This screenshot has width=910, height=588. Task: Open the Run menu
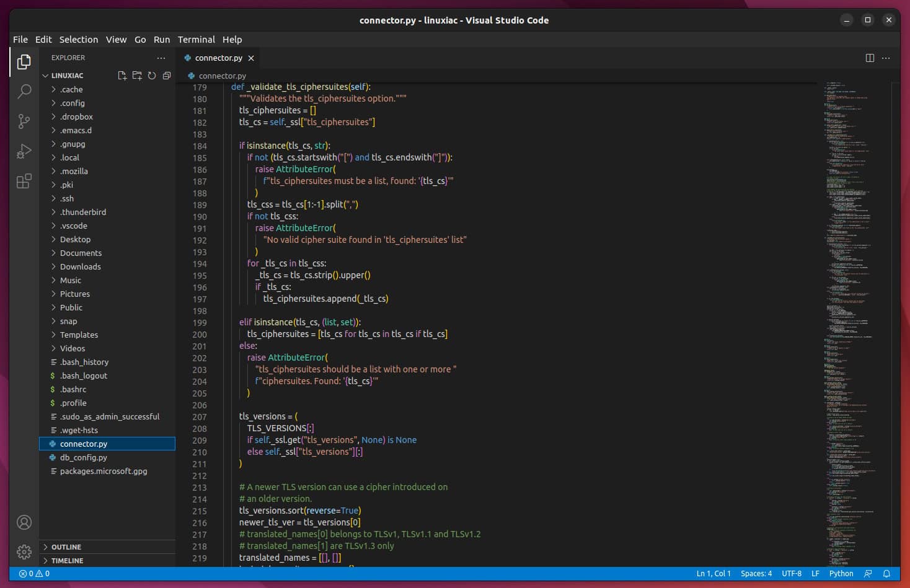162,39
